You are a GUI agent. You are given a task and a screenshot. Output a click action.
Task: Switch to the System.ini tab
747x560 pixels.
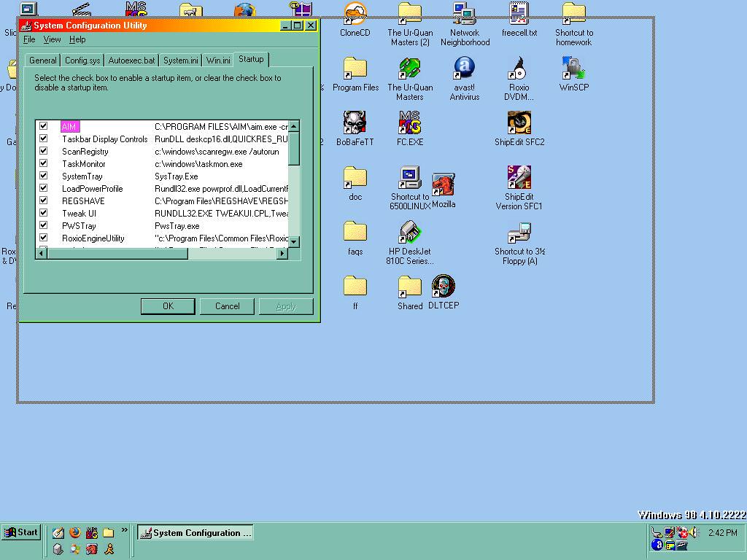coord(181,60)
